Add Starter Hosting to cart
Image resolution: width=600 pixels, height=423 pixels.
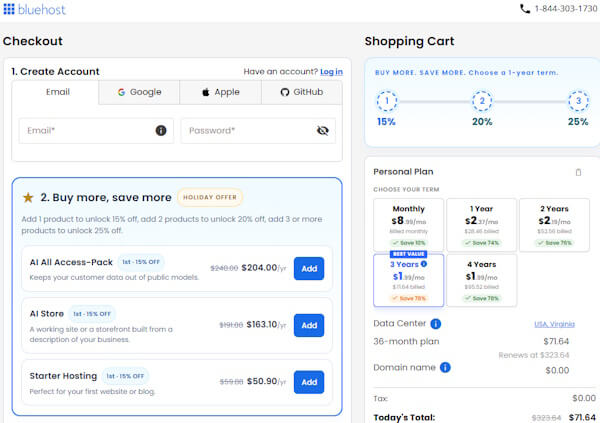(309, 382)
